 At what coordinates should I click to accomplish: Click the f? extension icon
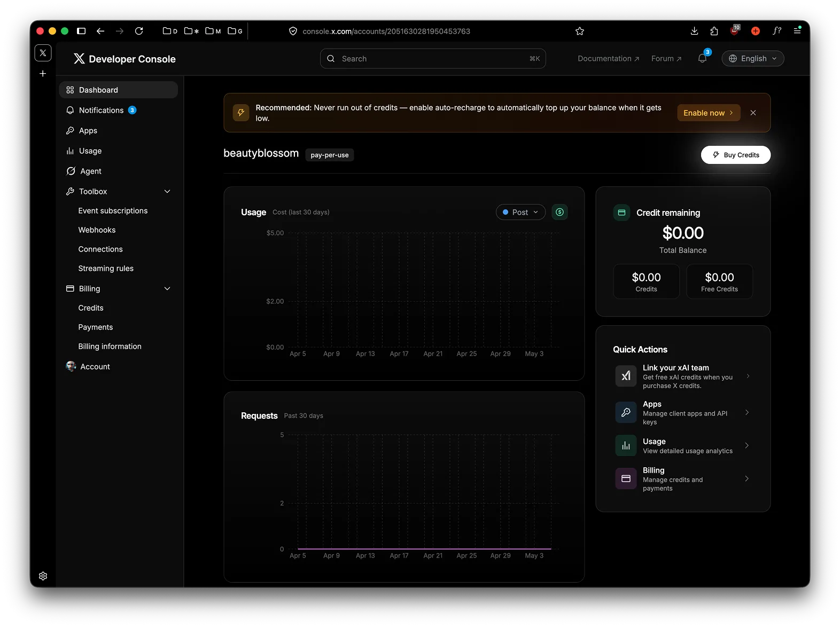click(777, 31)
